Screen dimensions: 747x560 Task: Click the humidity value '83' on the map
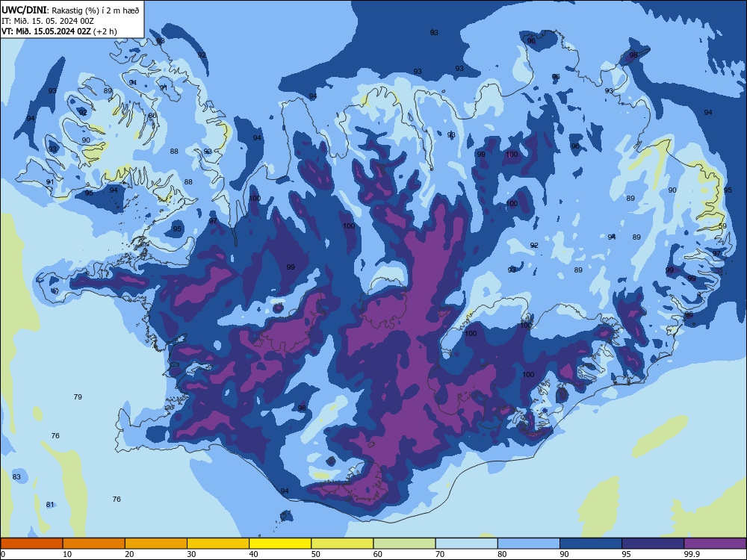click(16, 476)
